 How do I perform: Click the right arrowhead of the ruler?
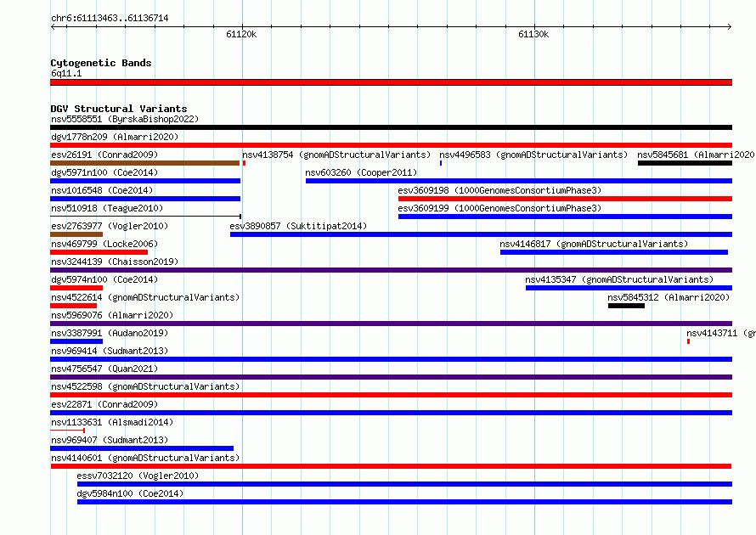pyautogui.click(x=730, y=26)
